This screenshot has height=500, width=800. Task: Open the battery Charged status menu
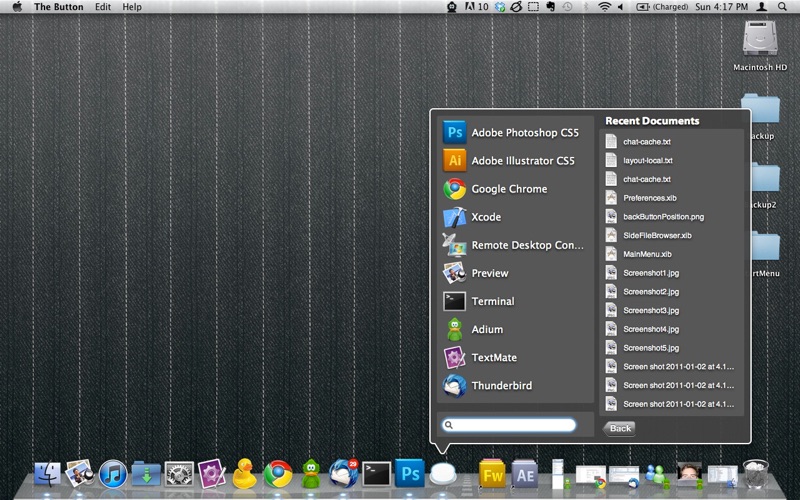tap(662, 7)
